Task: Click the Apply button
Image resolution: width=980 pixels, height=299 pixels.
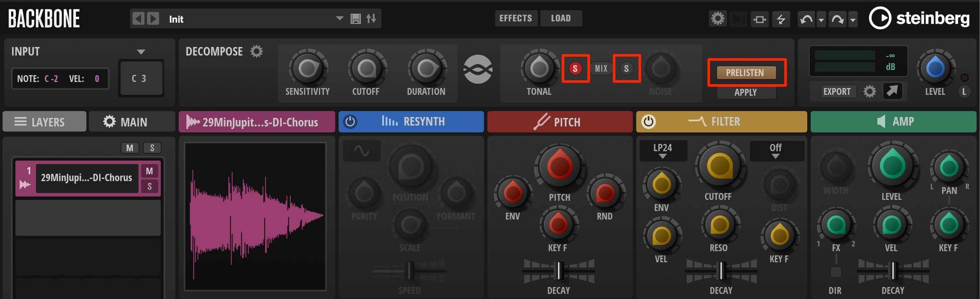Action: tap(746, 92)
